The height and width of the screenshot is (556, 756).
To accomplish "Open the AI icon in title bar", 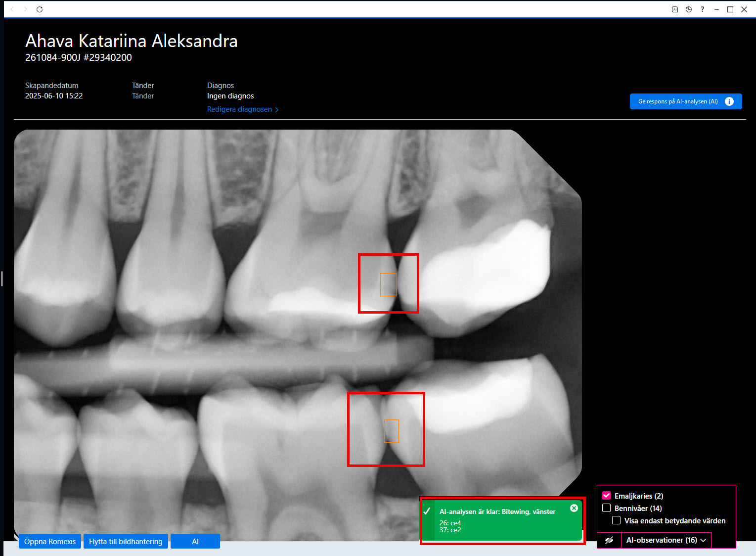I will coord(675,9).
